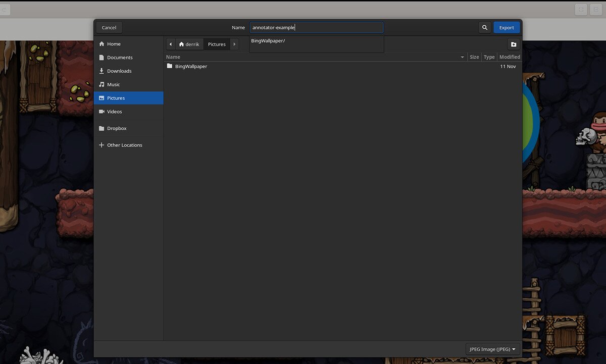Click the new folder creation icon

coord(513,44)
